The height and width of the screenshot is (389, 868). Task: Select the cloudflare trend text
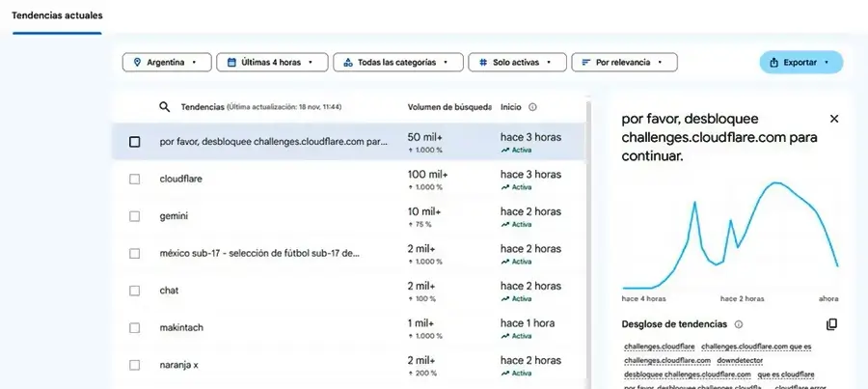click(180, 179)
